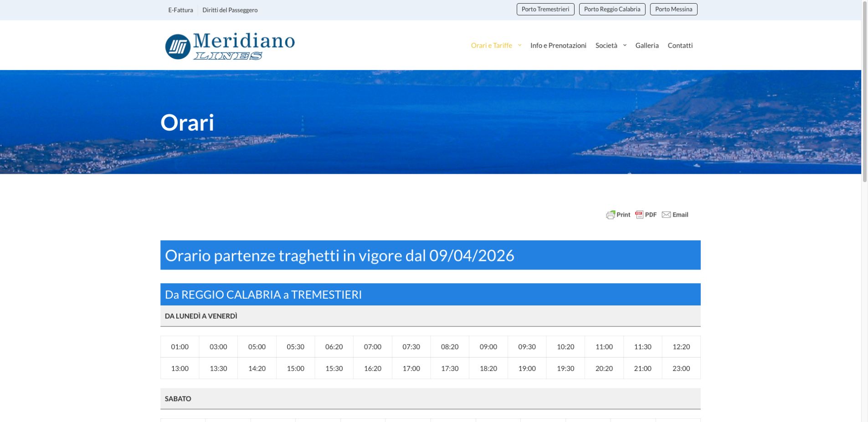
Task: Click the 12:20 departure time
Action: click(681, 347)
